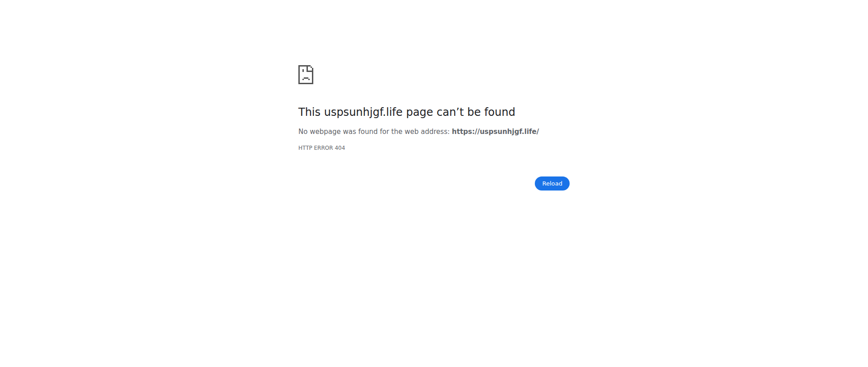This screenshot has width=868, height=367.
Task: Click the 'No webpage was found' sentence
Action: coord(419,132)
